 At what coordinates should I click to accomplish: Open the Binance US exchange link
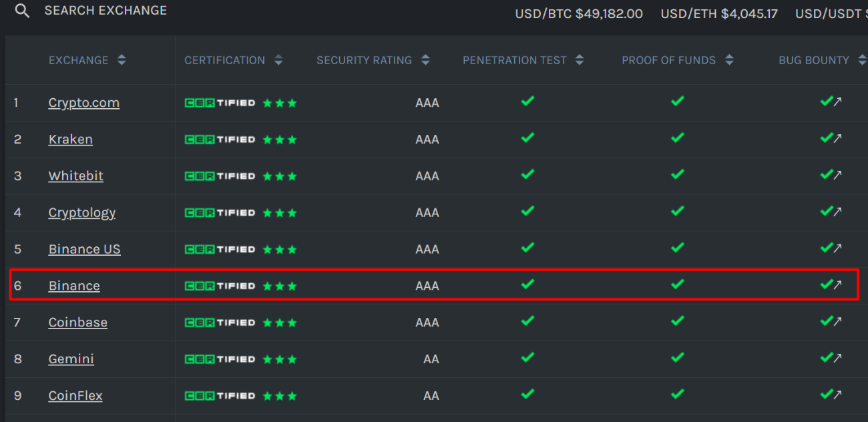[84, 249]
